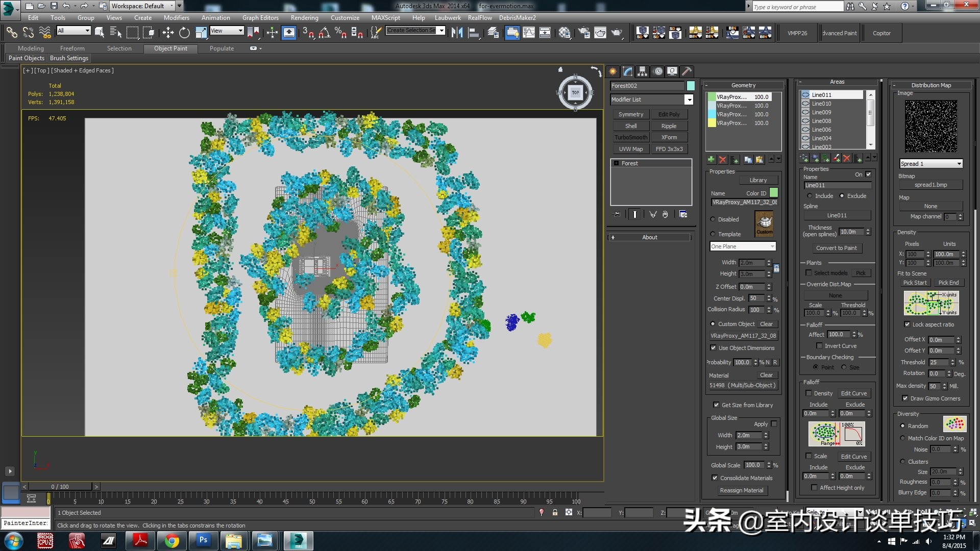This screenshot has height=551, width=980.
Task: Switch to the Freeform ribbon tab
Action: click(x=72, y=48)
